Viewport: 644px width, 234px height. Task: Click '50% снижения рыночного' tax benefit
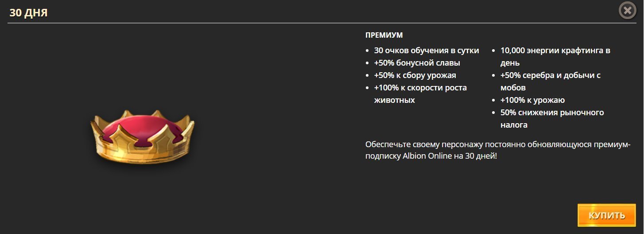[x=552, y=113]
